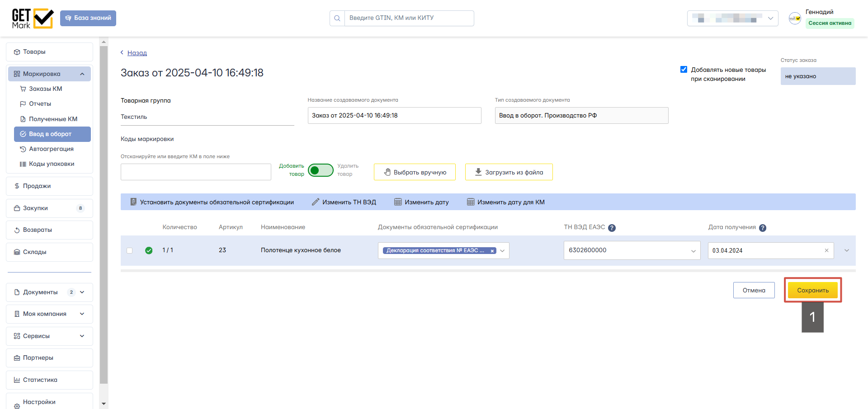The width and height of the screenshot is (868, 409).
Task: Open the Настройки section
Action: point(49,402)
